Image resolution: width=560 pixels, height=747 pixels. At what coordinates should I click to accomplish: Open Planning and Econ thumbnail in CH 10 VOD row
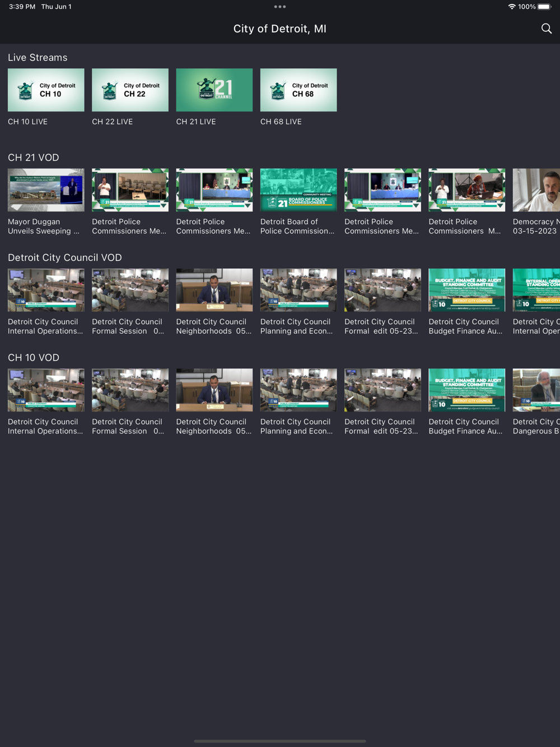tap(298, 390)
